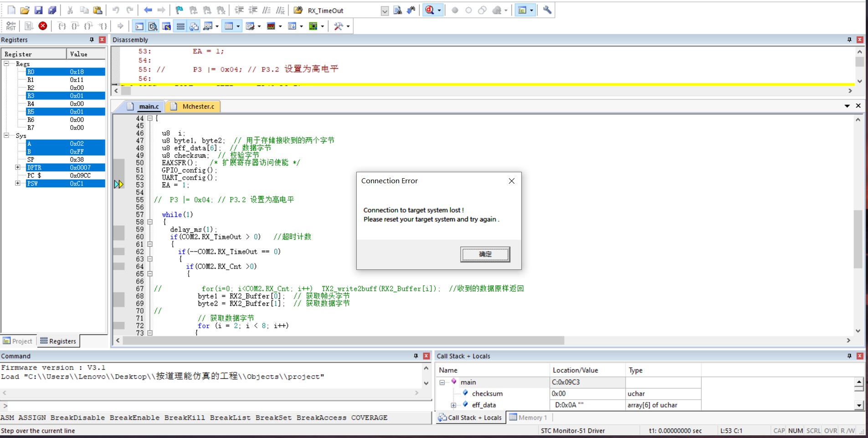Select the R0 register row
The width and height of the screenshot is (868, 438).
[65, 72]
